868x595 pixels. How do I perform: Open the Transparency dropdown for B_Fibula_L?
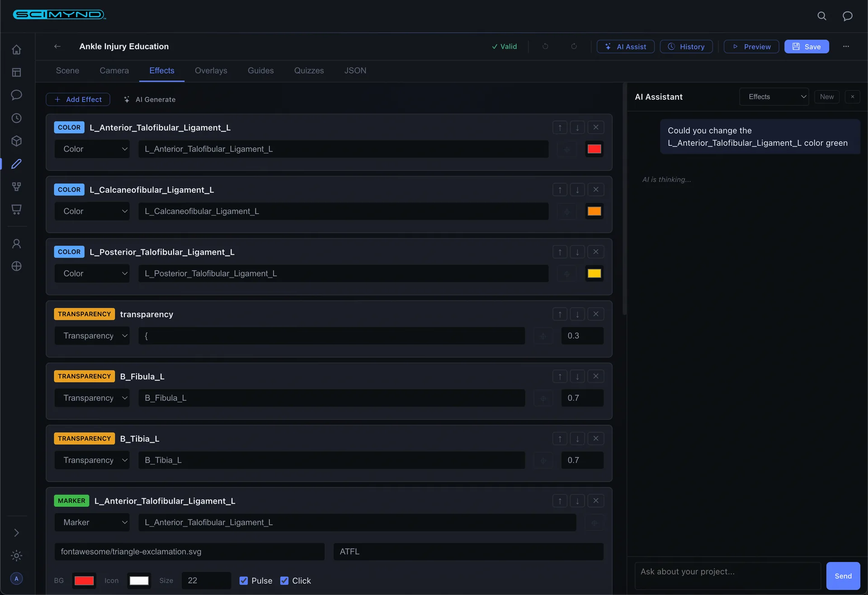92,398
